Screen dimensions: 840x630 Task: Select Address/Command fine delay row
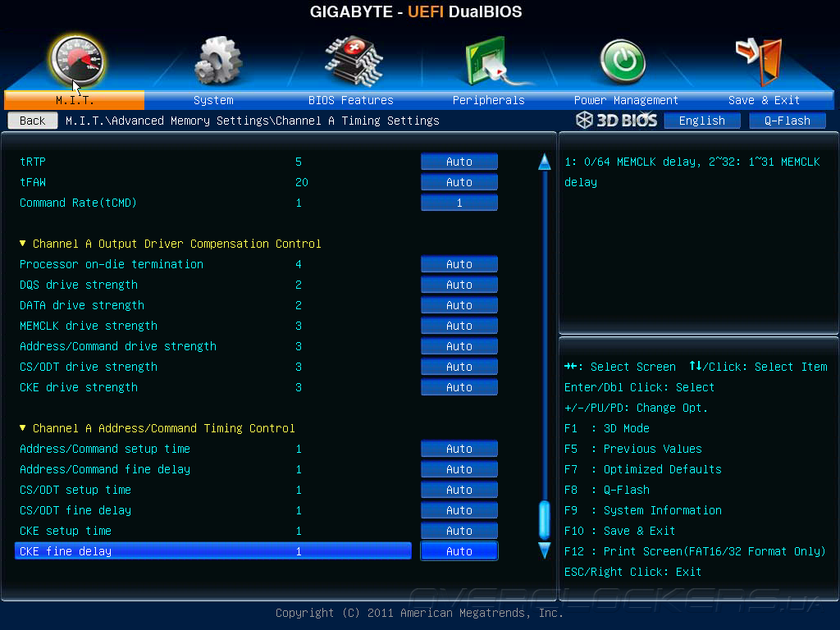[213, 469]
